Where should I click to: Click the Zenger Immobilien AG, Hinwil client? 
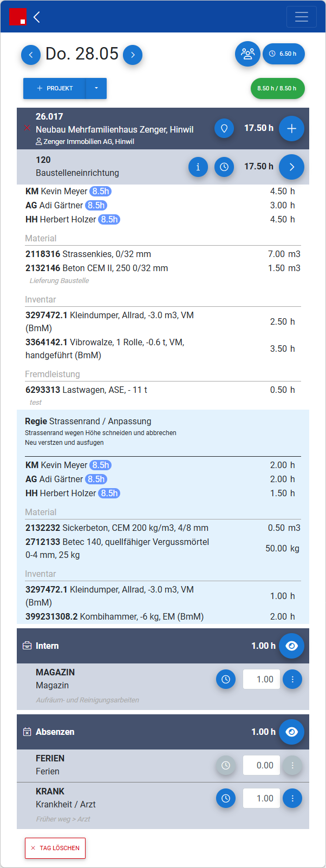coord(85,141)
